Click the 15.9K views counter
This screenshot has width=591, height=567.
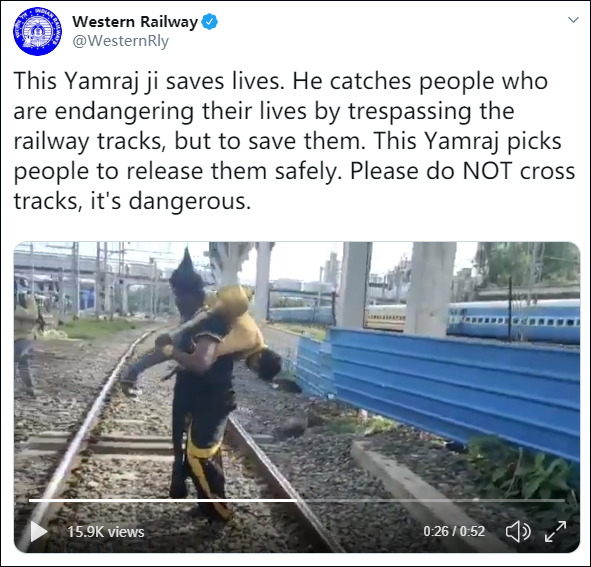(x=106, y=532)
